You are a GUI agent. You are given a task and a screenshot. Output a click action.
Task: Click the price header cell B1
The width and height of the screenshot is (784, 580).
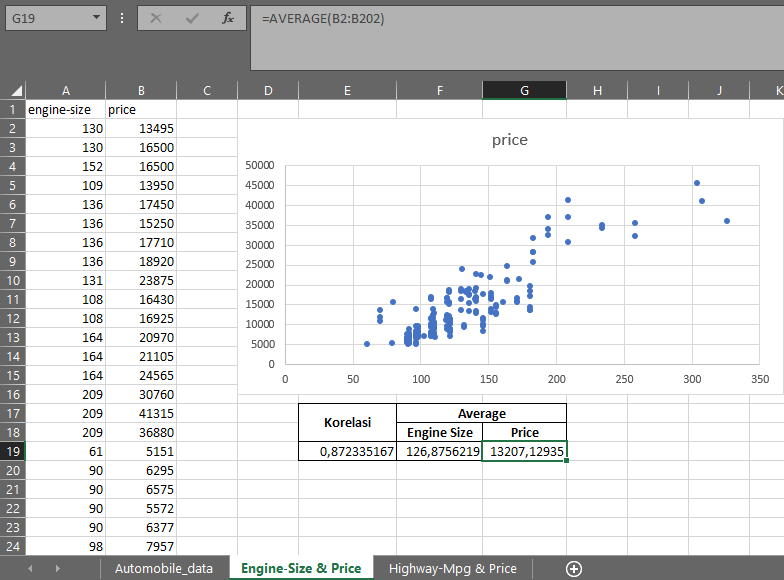[x=141, y=110]
